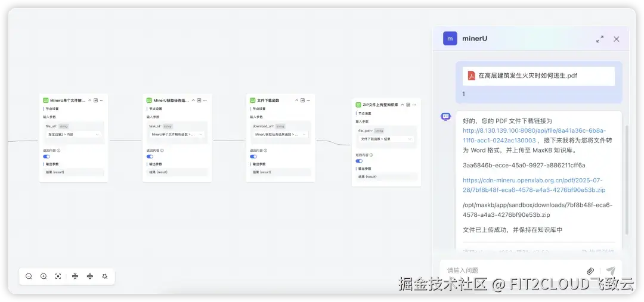This screenshot has height=302, width=644.
Task: Click the task ID text 3aa6846b-ecce-45a0-9927-a886211cff6a
Action: (x=524, y=166)
